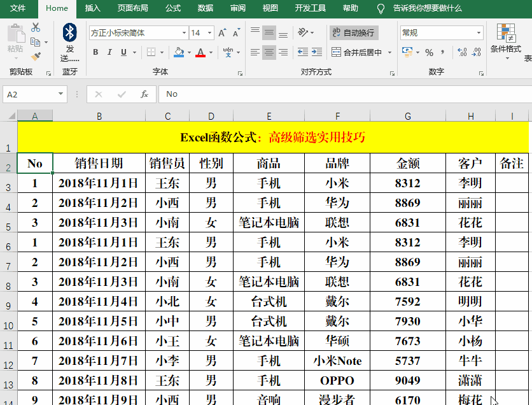Switch to the 插入 (Insert) tab
The image size is (532, 405).
pos(93,8)
